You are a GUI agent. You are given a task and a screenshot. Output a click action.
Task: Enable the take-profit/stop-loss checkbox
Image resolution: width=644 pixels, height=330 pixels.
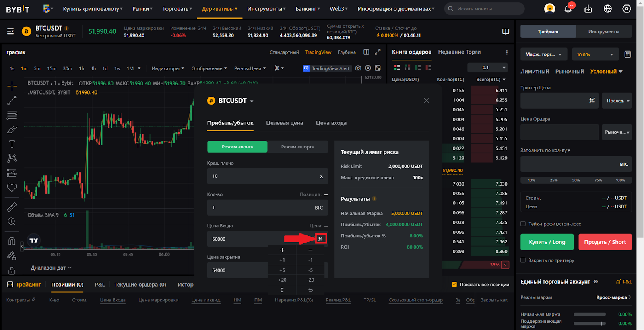click(x=523, y=224)
